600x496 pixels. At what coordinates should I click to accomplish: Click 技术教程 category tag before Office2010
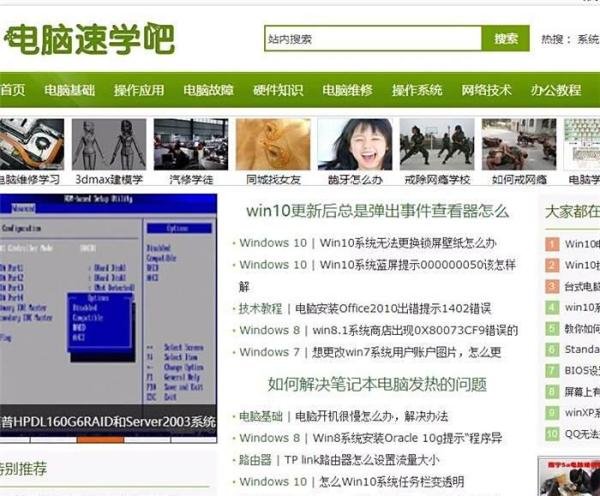[260, 308]
